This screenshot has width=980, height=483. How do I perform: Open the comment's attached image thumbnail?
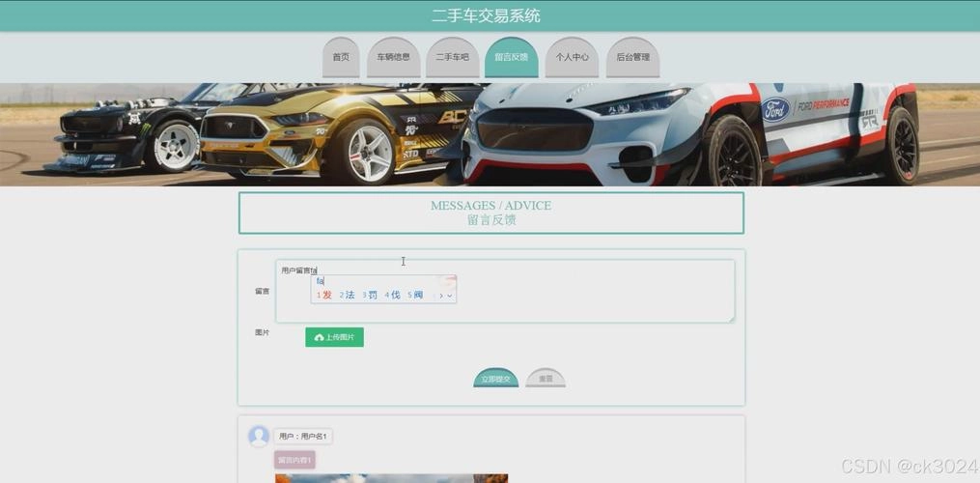click(x=391, y=477)
